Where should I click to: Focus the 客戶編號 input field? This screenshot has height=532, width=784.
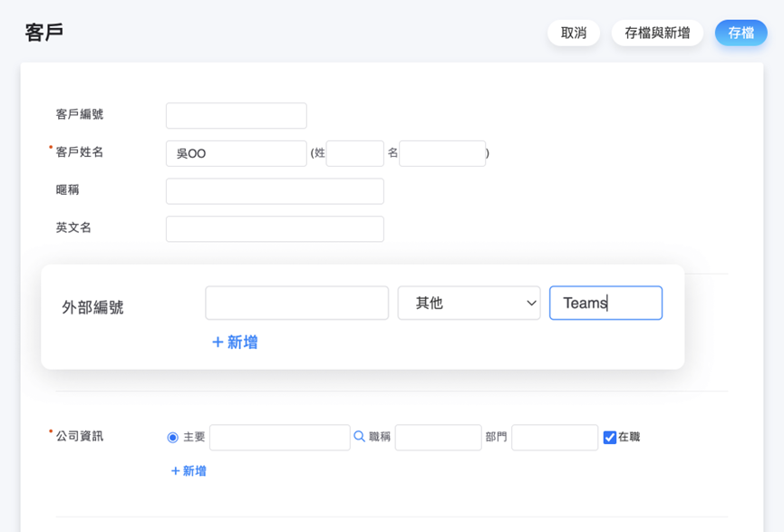[x=236, y=115]
